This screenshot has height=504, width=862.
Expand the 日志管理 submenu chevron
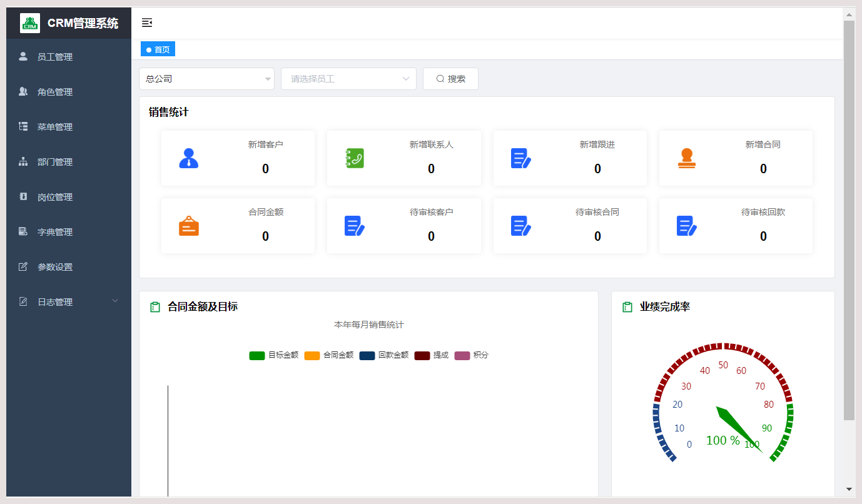(115, 301)
